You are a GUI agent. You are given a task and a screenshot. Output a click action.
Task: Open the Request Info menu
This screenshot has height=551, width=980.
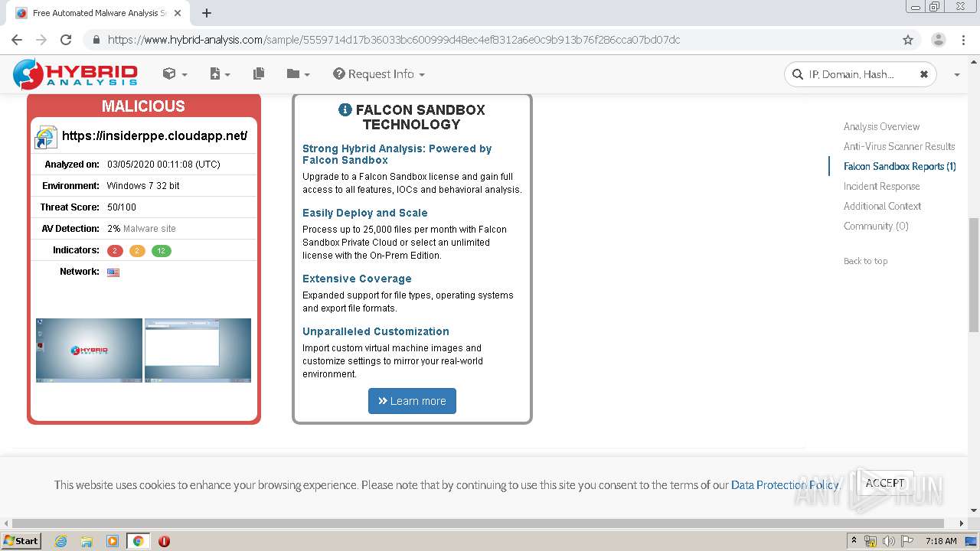point(379,73)
